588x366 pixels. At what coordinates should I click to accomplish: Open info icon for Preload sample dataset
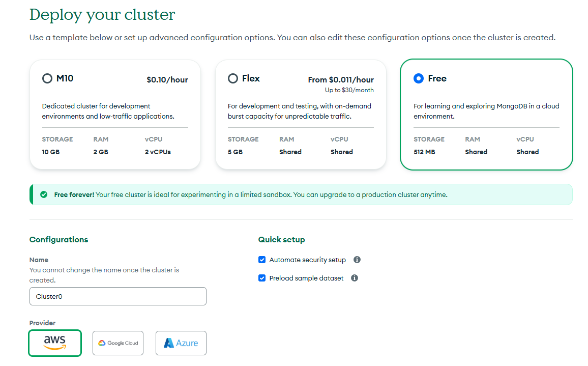(x=355, y=278)
